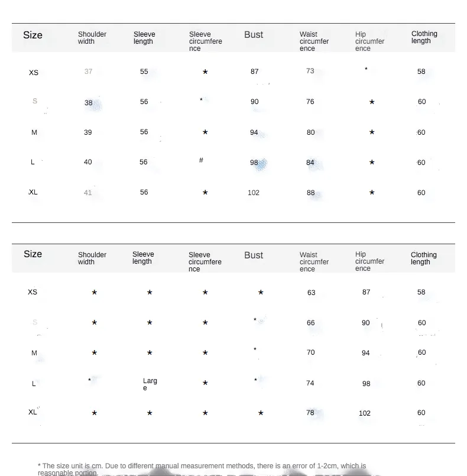Select the 'Size' header of the top table
The image size is (467, 476).
tap(33, 35)
